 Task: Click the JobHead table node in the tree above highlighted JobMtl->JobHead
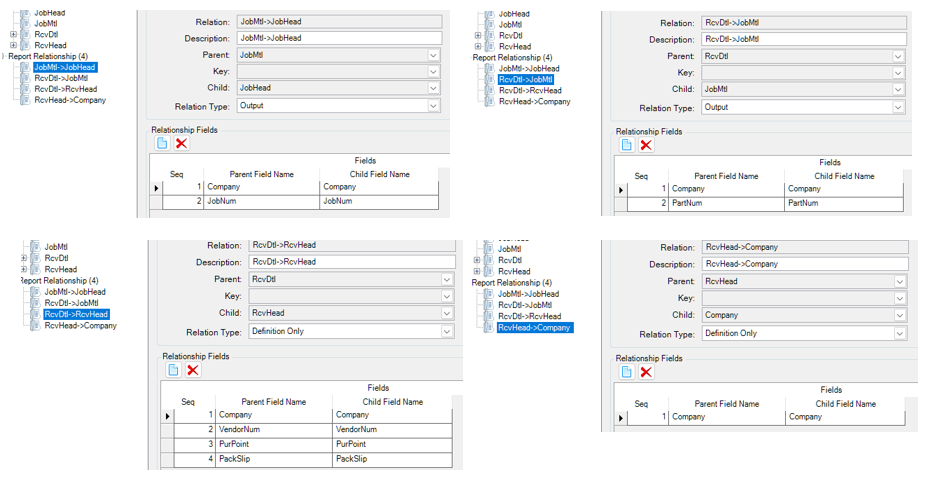(x=49, y=12)
